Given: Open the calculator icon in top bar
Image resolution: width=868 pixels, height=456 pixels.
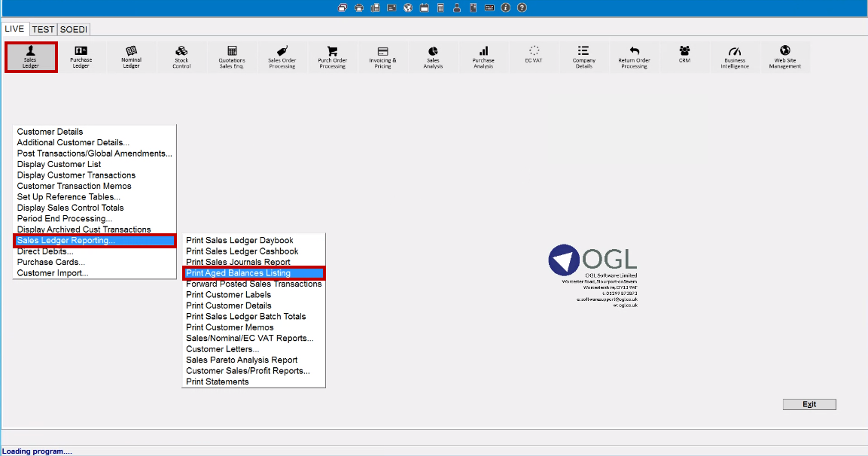Looking at the screenshot, I should 440,8.
